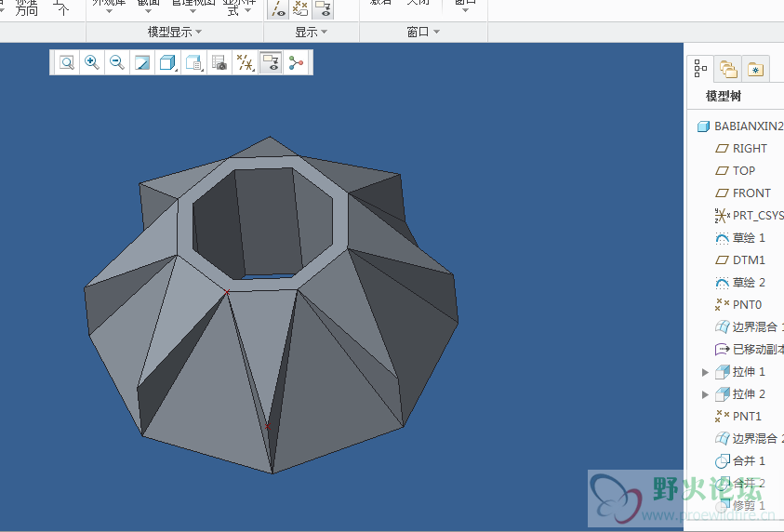Open the 窗口 group dropdown
The image size is (784, 532).
click(x=423, y=32)
